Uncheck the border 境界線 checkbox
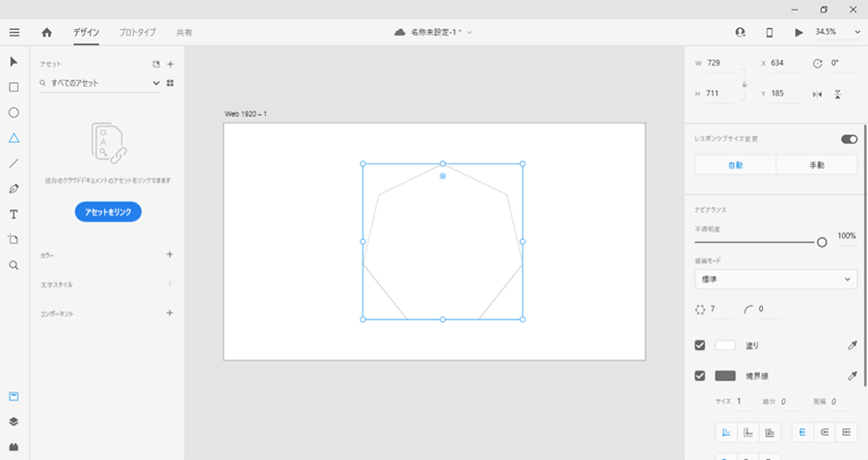 tap(700, 376)
